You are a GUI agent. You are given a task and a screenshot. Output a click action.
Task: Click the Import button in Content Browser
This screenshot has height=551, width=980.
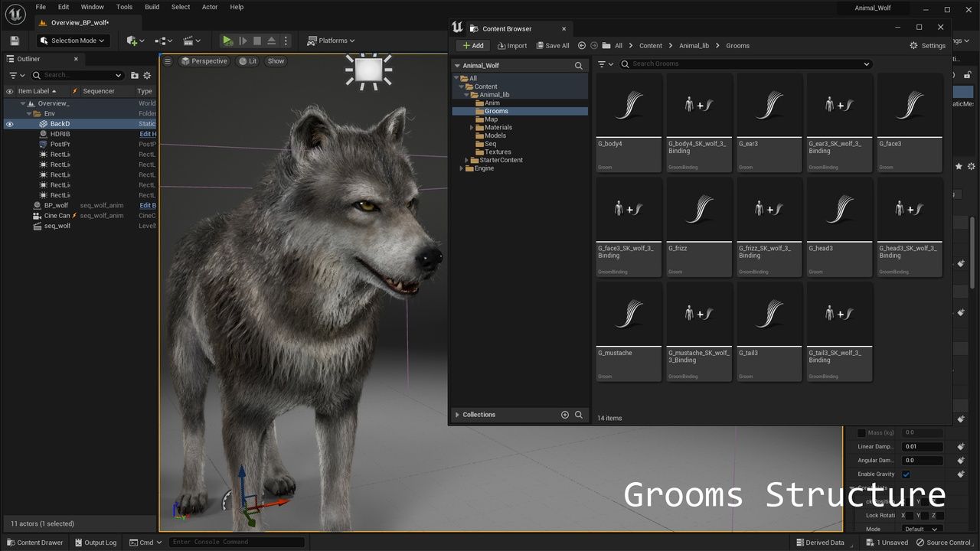(511, 46)
